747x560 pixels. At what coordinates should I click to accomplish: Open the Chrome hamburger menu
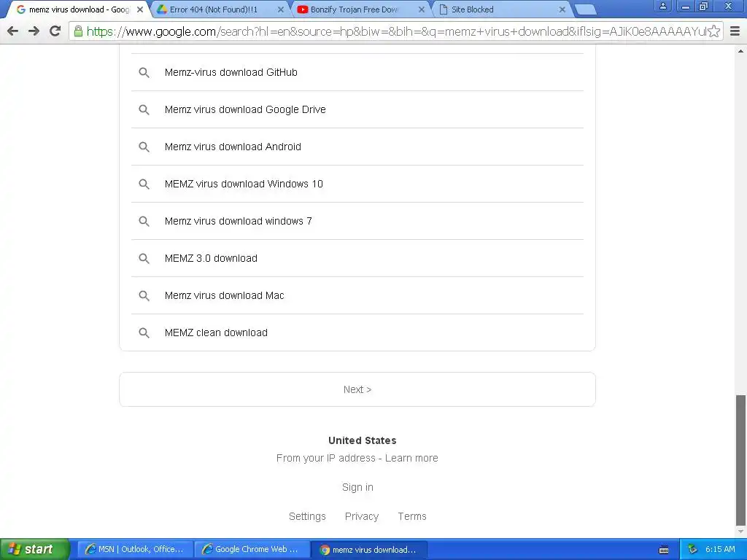[735, 31]
